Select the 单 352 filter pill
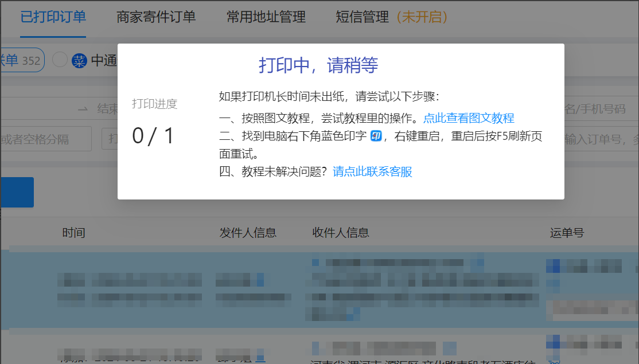Screen dimensions: 639x364 (22, 60)
